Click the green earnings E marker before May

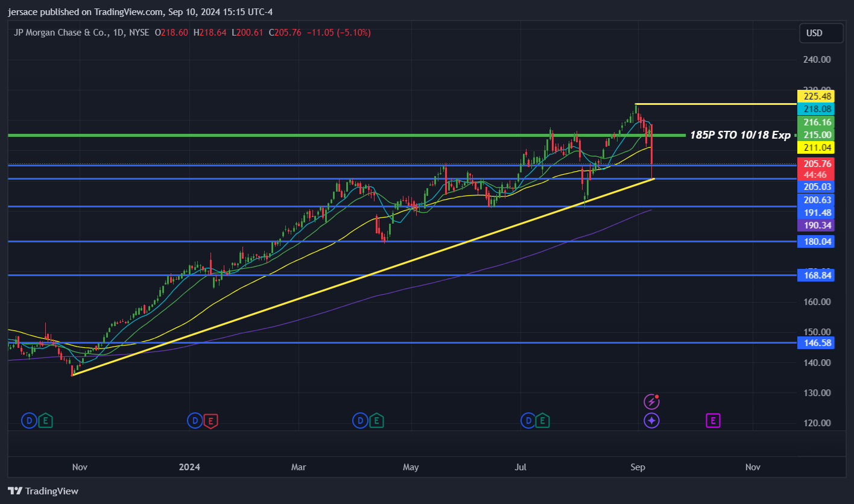[x=376, y=421]
